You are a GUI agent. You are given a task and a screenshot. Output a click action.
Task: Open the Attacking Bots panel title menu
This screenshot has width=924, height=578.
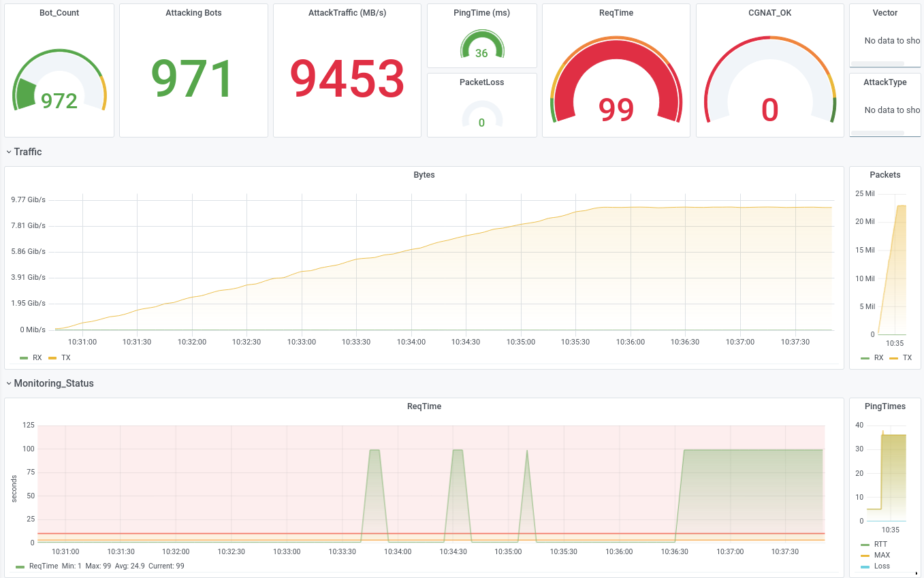tap(193, 13)
